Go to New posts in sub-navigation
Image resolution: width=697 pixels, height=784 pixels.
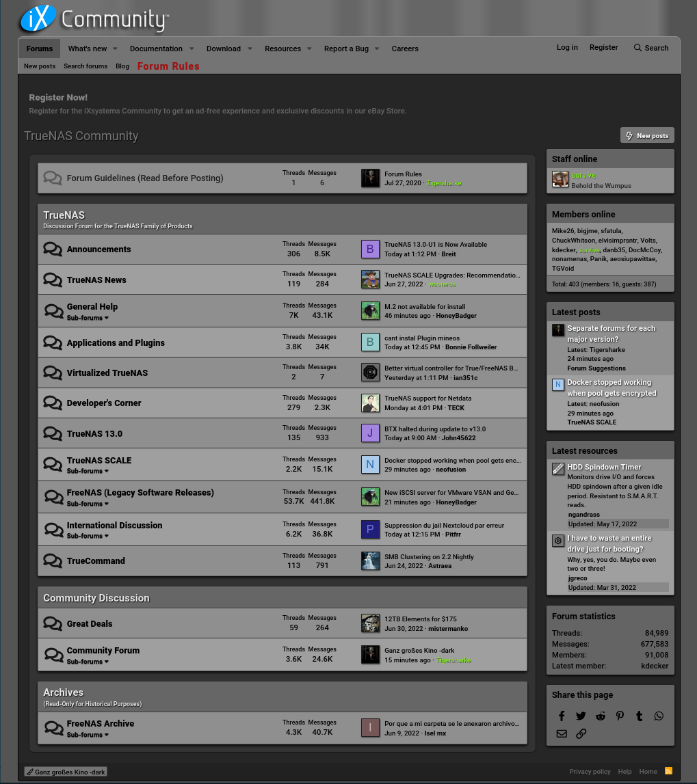40,66
